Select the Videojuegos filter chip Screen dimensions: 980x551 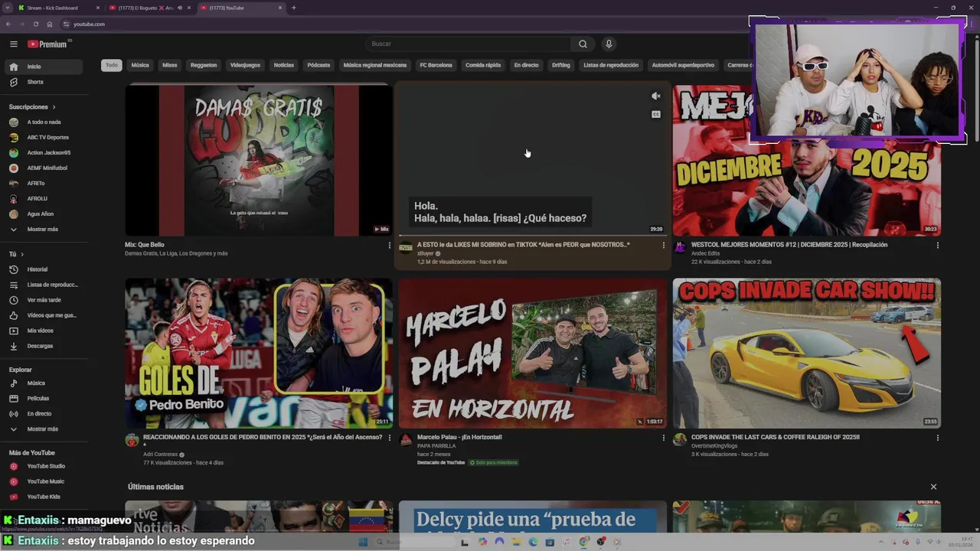[x=245, y=65]
